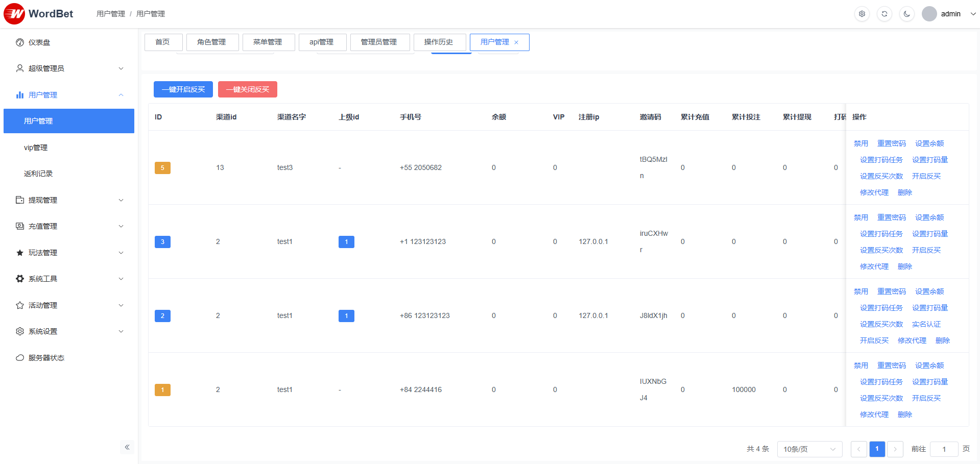Image resolution: width=980 pixels, height=464 pixels.
Task: Close the 用户管理 tab via X icon
Action: [516, 42]
